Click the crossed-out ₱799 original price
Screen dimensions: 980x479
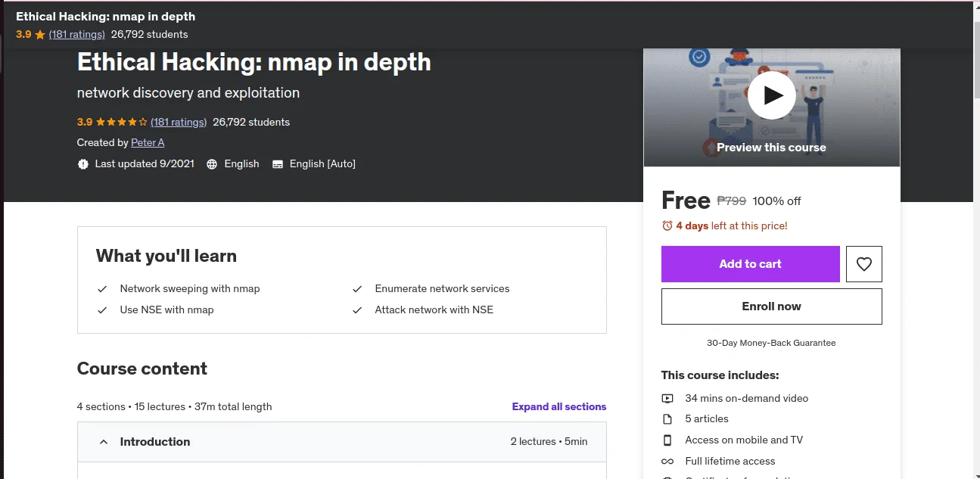(731, 201)
